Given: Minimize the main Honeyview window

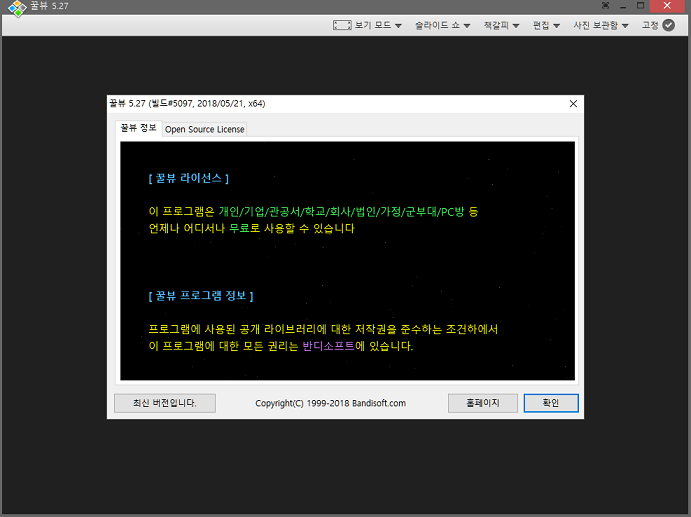Looking at the screenshot, I should pos(623,6).
